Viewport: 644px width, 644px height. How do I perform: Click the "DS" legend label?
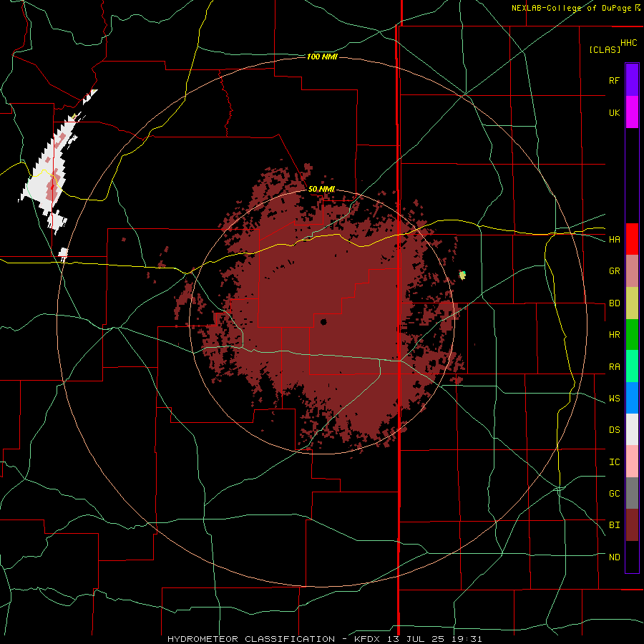[x=615, y=430]
